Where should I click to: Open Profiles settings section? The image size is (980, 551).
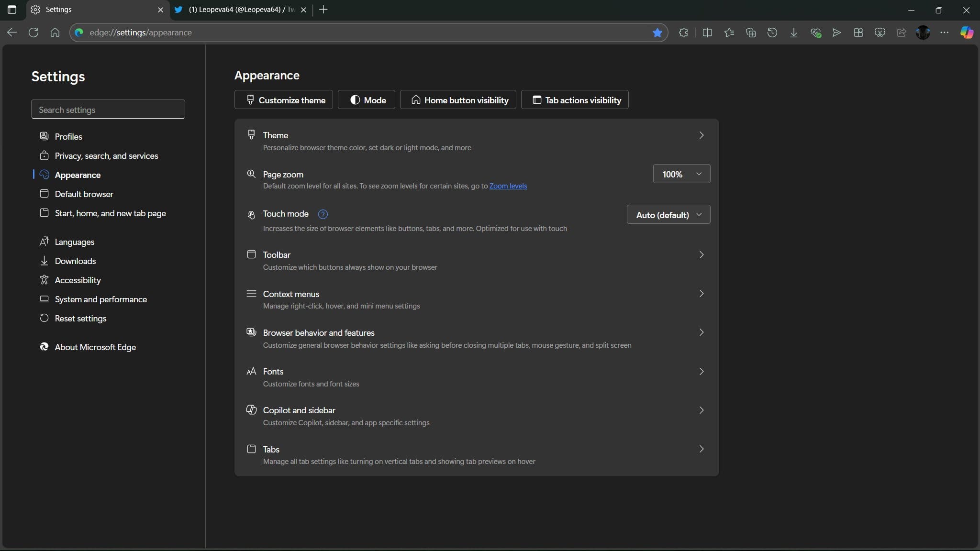68,137
